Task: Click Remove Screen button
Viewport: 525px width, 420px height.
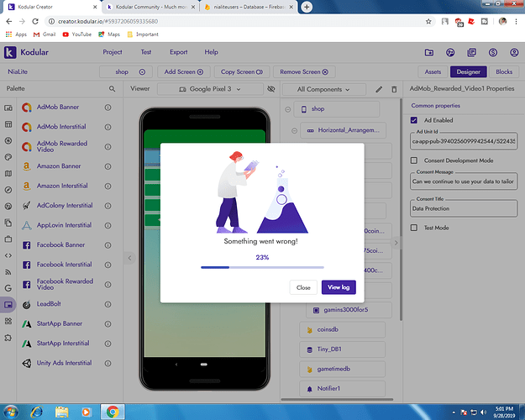Action: coord(304,71)
